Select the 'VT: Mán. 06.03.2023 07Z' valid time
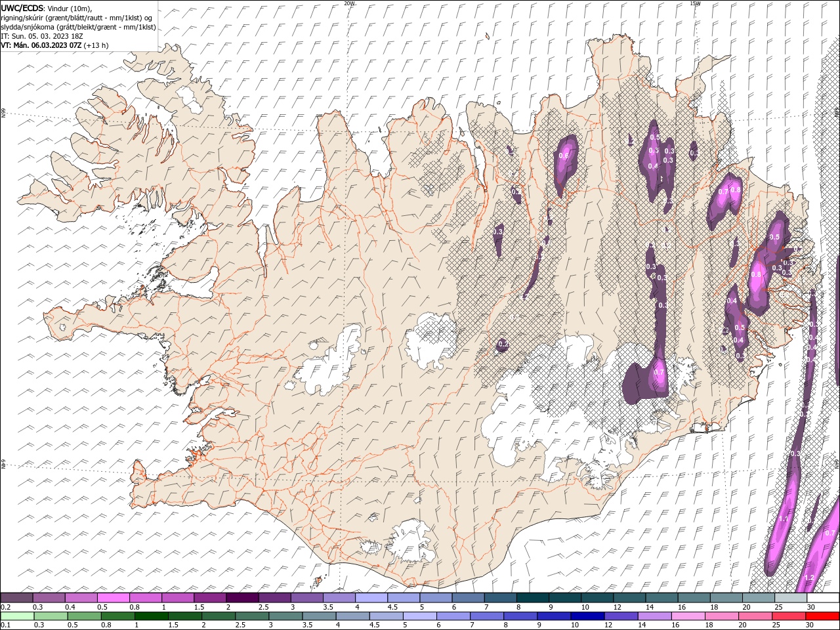 point(41,45)
